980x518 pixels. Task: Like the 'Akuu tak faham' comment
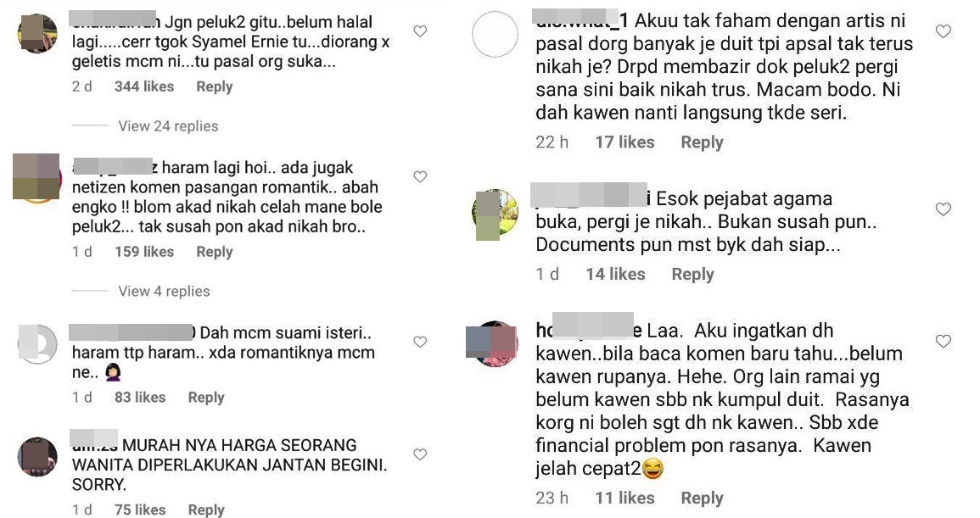tap(944, 31)
